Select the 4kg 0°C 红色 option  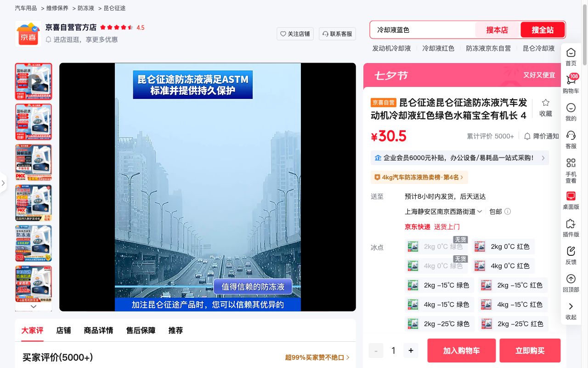tap(503, 266)
